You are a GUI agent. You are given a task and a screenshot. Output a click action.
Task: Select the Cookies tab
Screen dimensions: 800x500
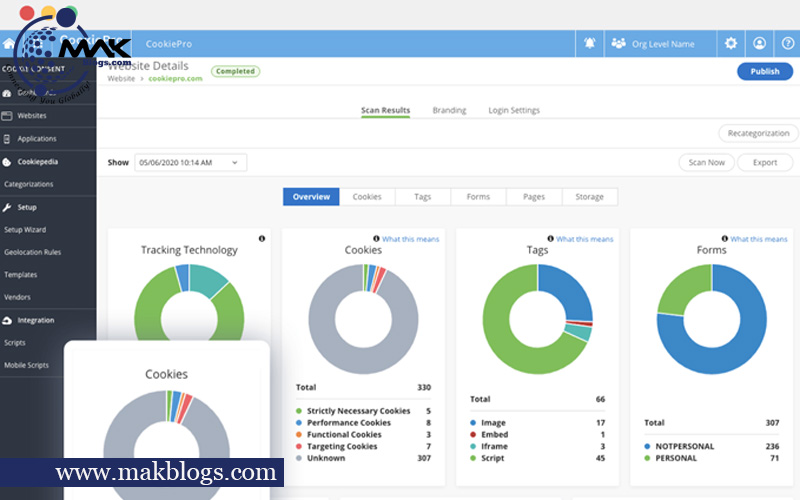click(367, 197)
